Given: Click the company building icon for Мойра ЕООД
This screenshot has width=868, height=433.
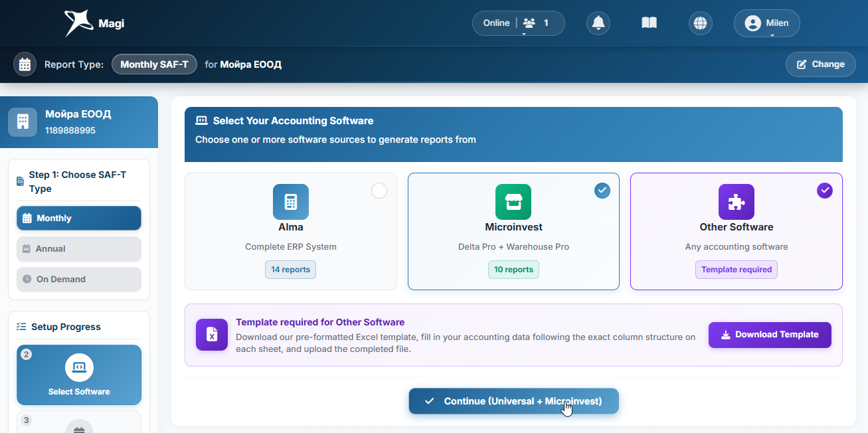Looking at the screenshot, I should click(x=23, y=122).
